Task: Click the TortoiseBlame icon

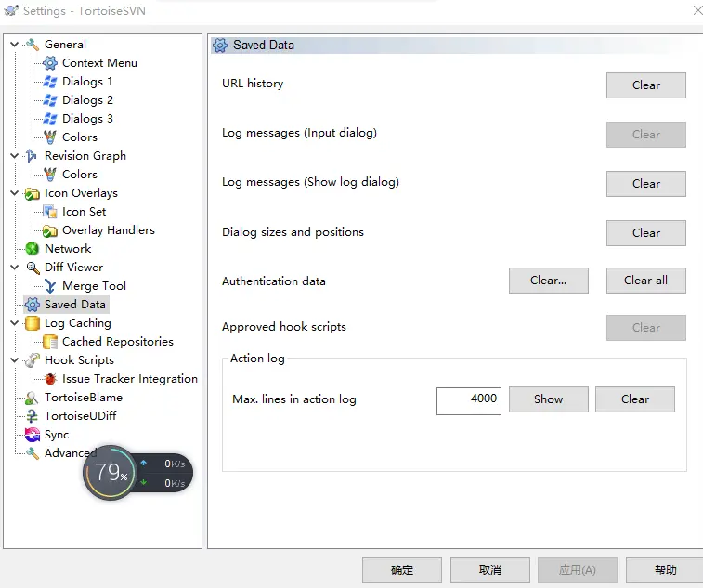Action: [32, 398]
